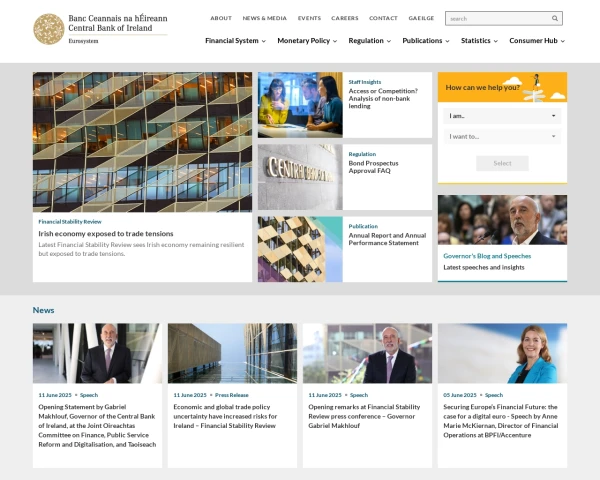Open the Oireachtas opening statement photo
The width and height of the screenshot is (600, 480).
coord(97,353)
